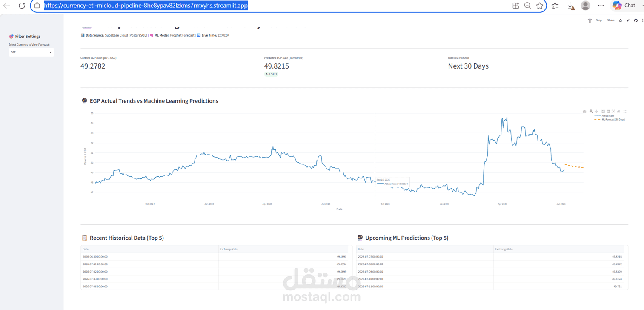Select the 2026-07-06 00:00:00 row cell
Viewport: 644px width, 310px height.
[149, 287]
